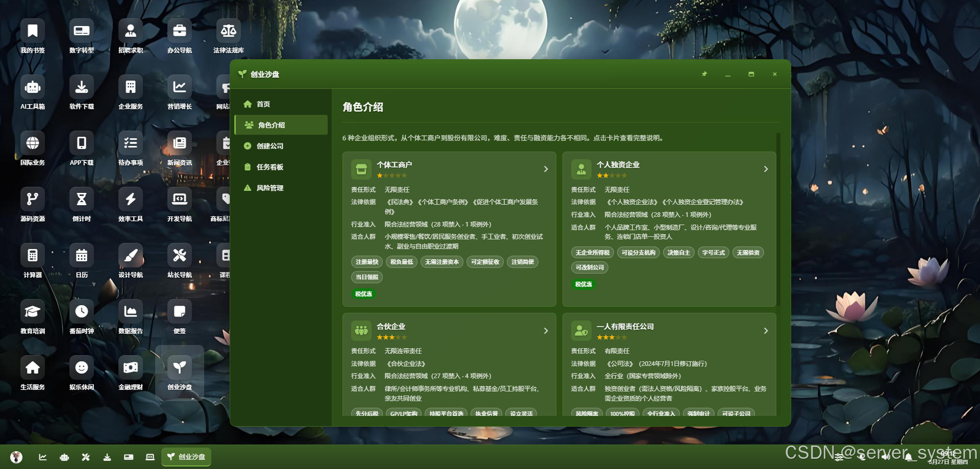Image resolution: width=980 pixels, height=469 pixels.
Task: Expand the 合伙企业 card arrow
Action: pos(546,331)
